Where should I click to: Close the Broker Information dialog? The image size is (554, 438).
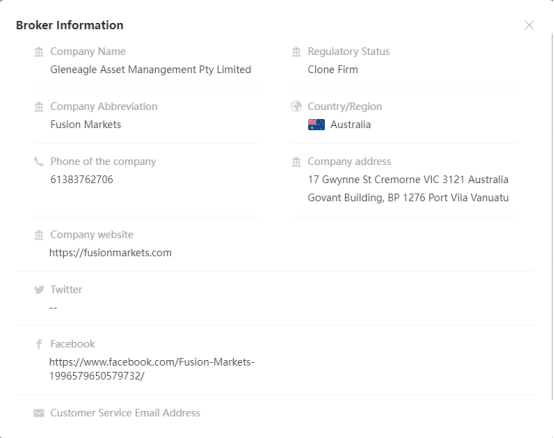coord(529,25)
